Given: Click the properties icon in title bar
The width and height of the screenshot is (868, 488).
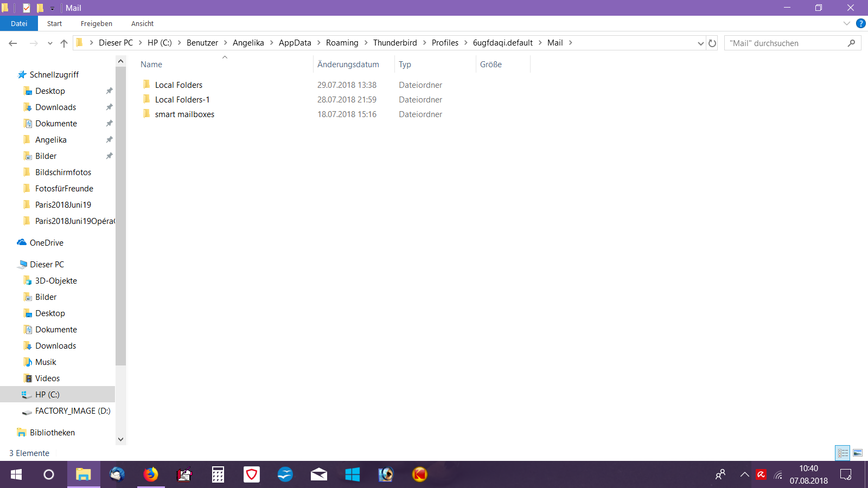Looking at the screenshot, I should click(x=26, y=8).
